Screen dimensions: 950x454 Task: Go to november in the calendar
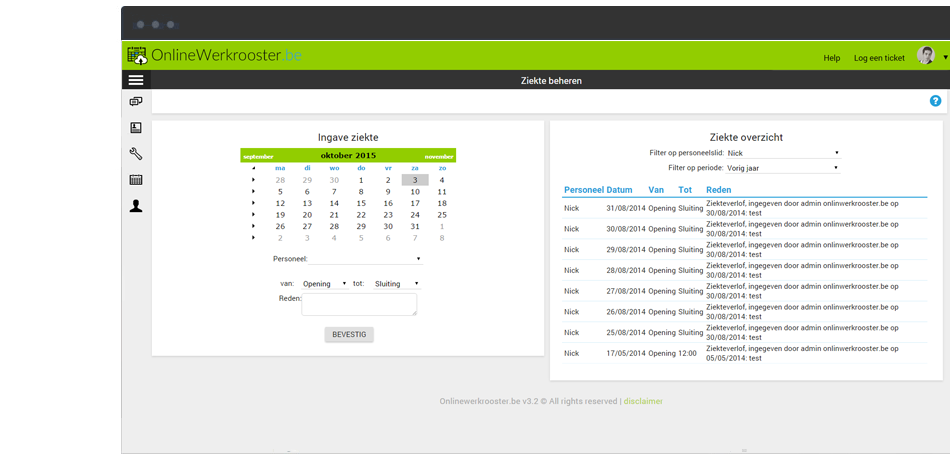[438, 156]
